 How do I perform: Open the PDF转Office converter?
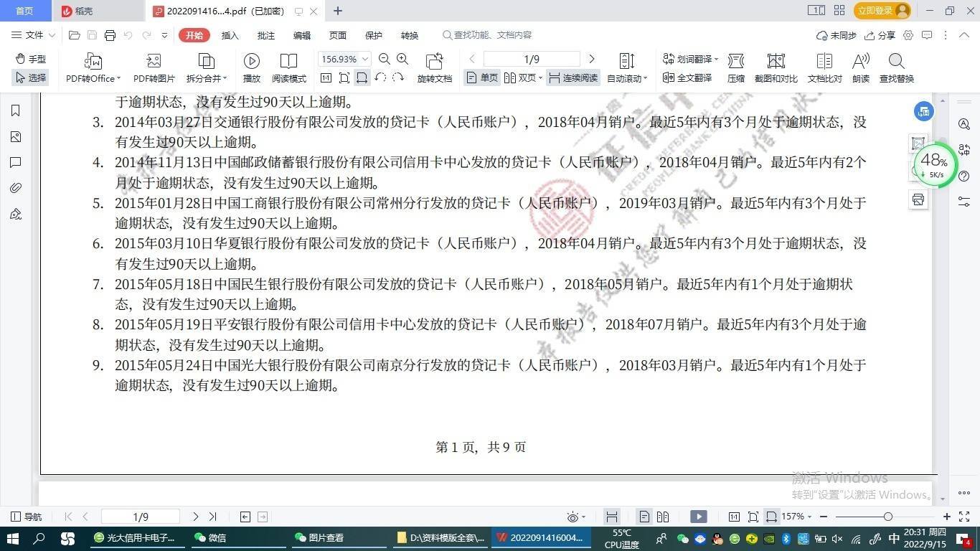[x=93, y=68]
